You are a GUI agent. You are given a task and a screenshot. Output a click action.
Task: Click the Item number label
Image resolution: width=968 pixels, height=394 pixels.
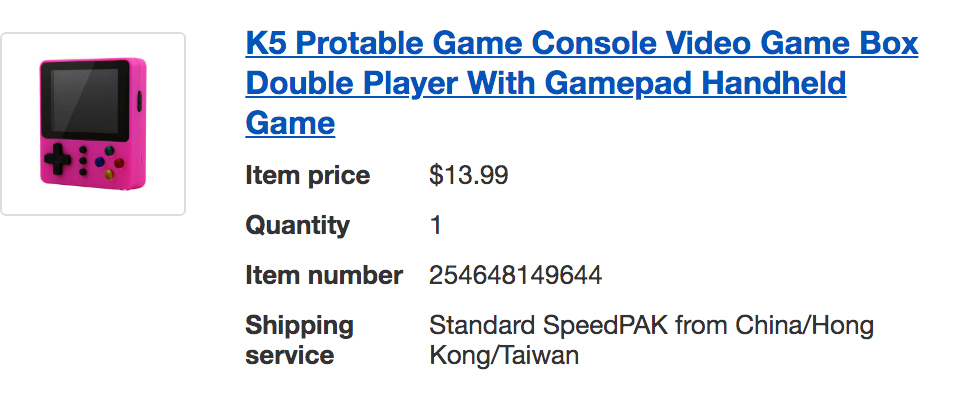pos(323,275)
